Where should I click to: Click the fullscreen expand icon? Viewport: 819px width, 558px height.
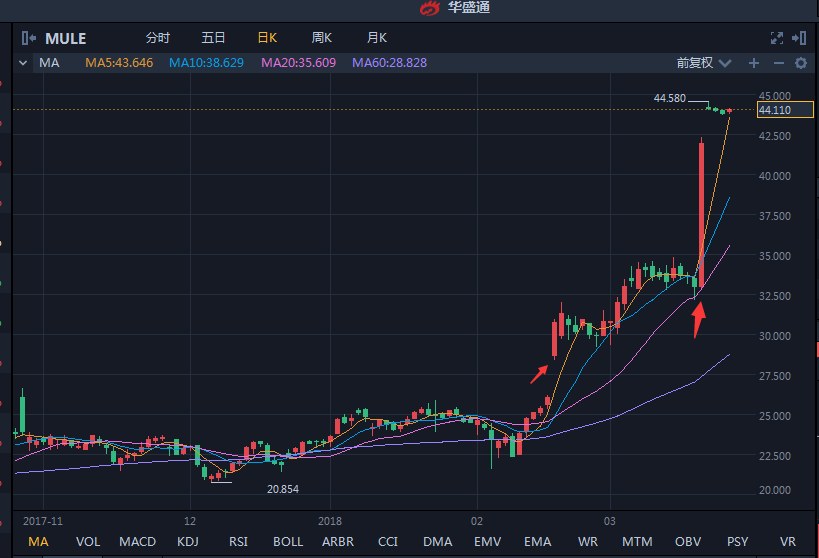click(776, 38)
